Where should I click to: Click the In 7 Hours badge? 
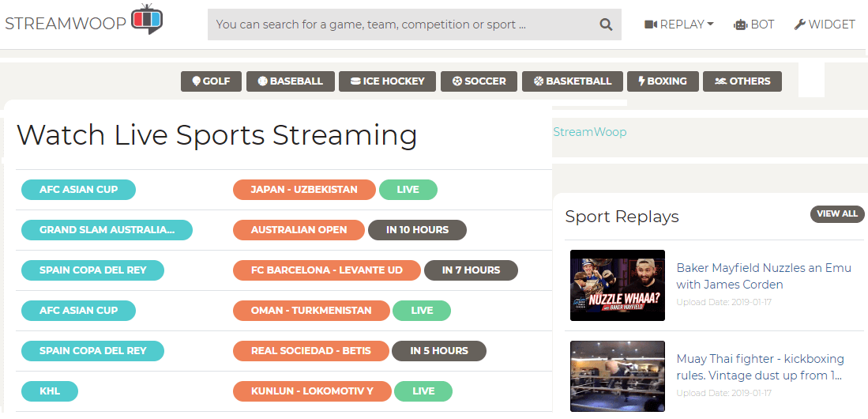(x=471, y=270)
